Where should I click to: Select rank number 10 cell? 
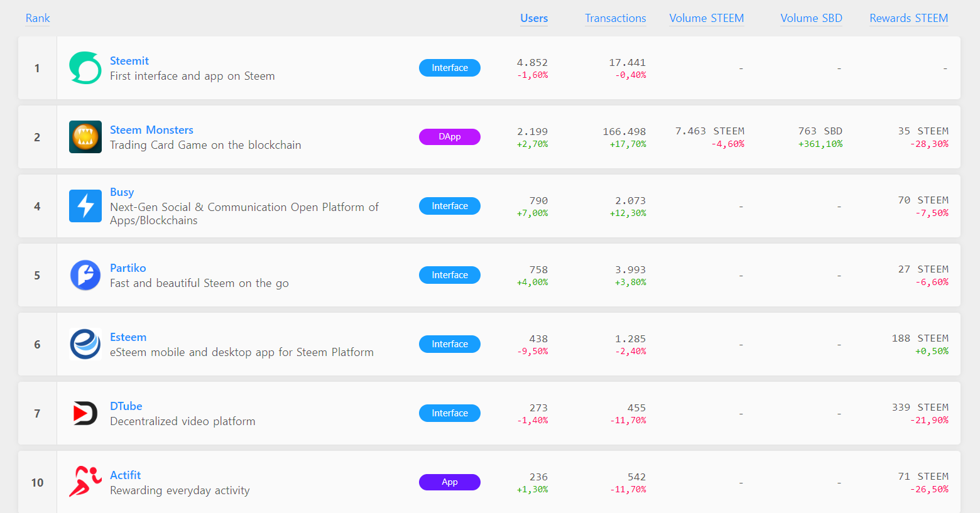tap(37, 482)
